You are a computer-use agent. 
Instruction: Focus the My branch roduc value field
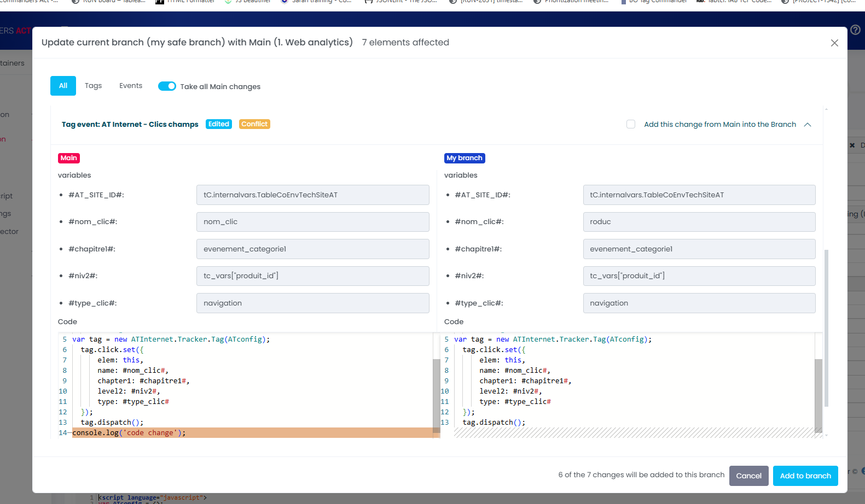coord(699,222)
